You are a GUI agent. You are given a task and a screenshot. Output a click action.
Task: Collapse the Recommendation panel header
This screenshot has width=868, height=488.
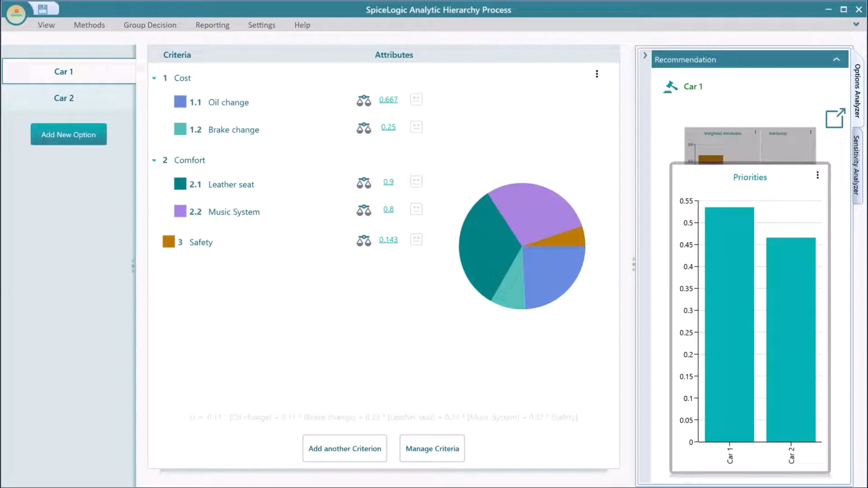point(836,60)
